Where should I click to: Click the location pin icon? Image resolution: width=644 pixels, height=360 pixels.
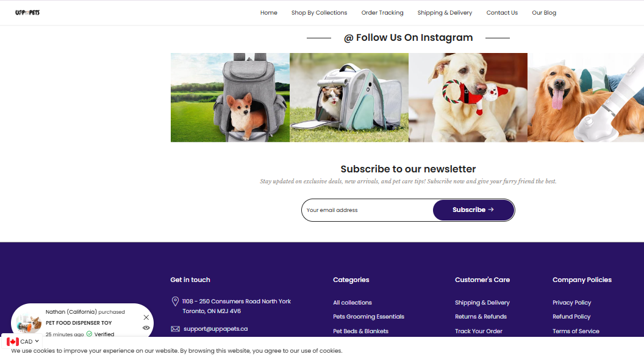(x=175, y=302)
